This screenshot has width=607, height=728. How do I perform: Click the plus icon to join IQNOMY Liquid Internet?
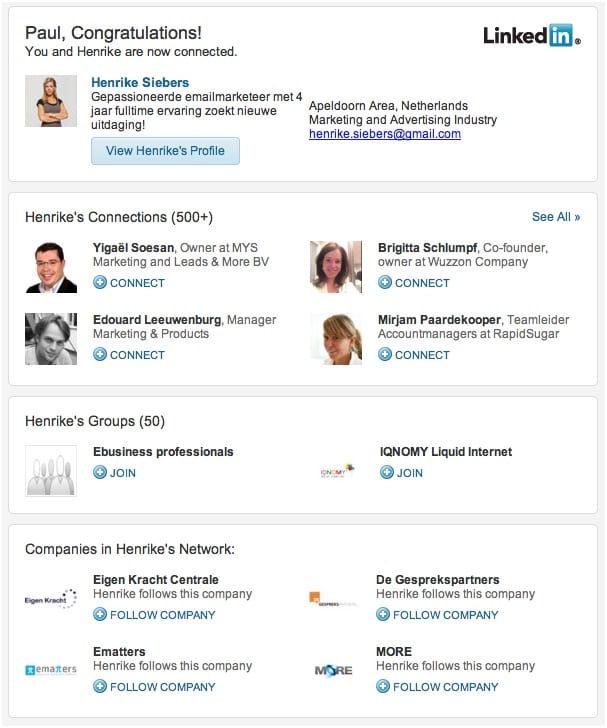(x=386, y=473)
